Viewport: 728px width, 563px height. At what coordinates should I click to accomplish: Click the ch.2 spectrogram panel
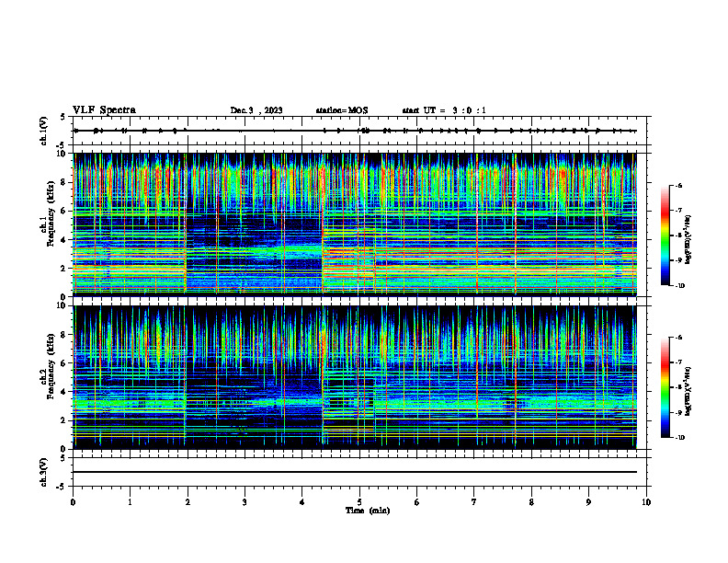tap(355, 377)
